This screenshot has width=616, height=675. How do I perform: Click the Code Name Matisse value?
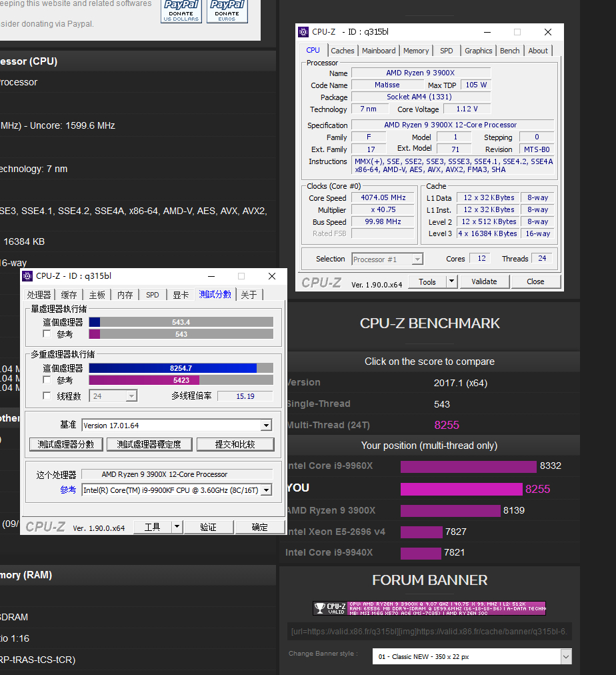(387, 85)
